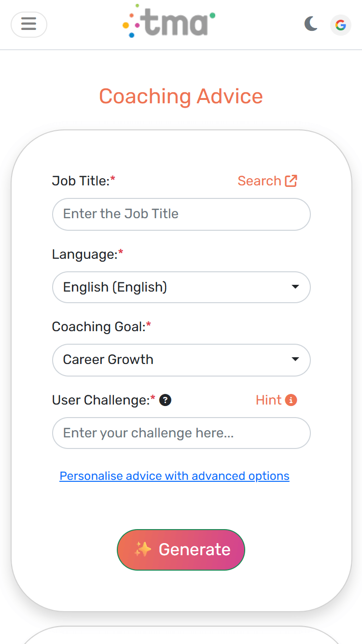The width and height of the screenshot is (362, 644).
Task: Click the orange info icon beside Hint
Action: point(291,400)
